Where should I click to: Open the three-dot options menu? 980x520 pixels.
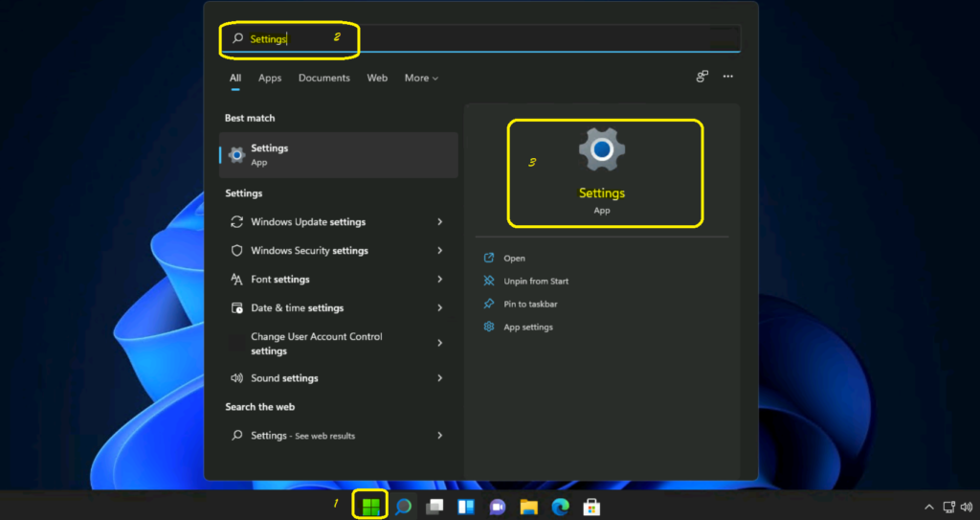click(x=728, y=77)
